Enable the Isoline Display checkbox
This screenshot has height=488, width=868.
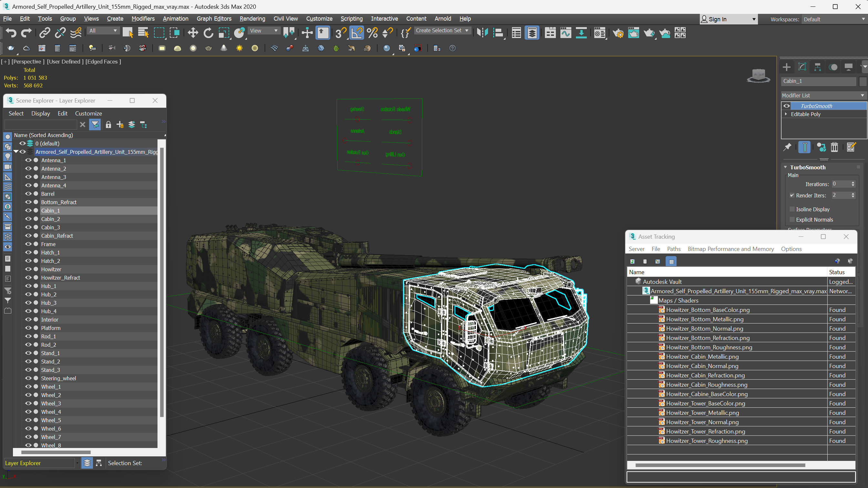[792, 209]
